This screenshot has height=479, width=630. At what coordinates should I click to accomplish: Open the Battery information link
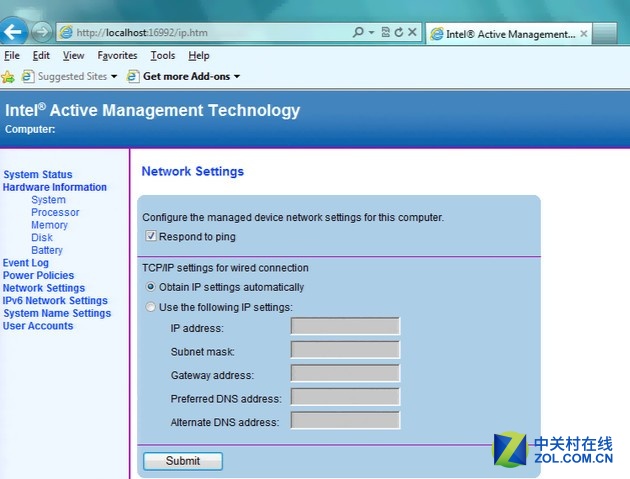coord(47,250)
